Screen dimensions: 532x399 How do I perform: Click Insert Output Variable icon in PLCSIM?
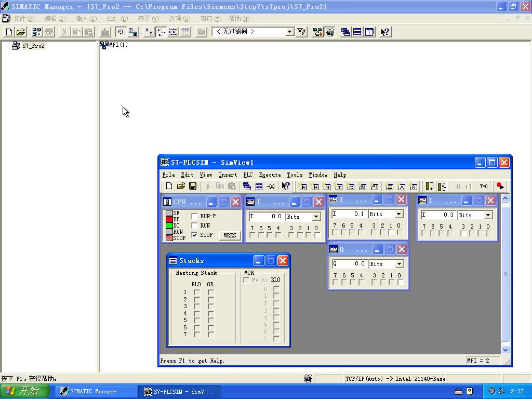pos(314,187)
